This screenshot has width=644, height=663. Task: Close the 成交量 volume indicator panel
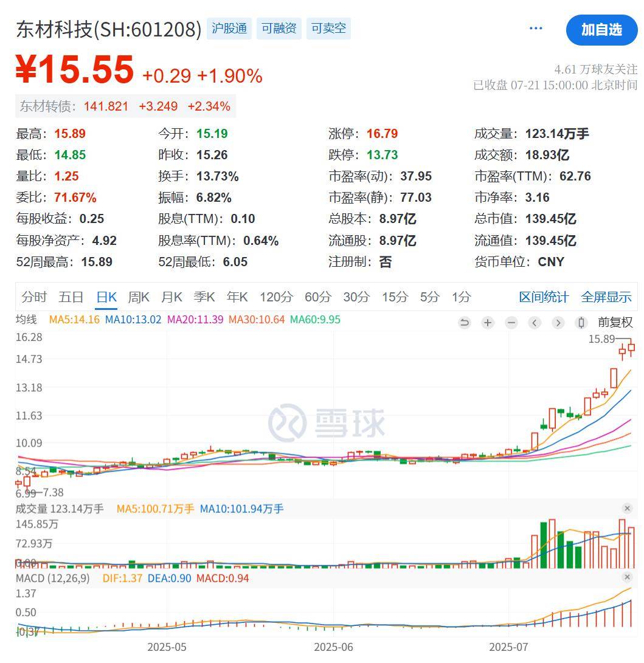point(627,508)
